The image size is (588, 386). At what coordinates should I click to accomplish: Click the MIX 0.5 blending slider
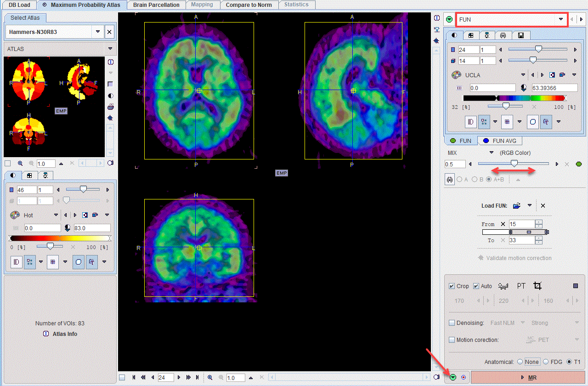pos(514,164)
